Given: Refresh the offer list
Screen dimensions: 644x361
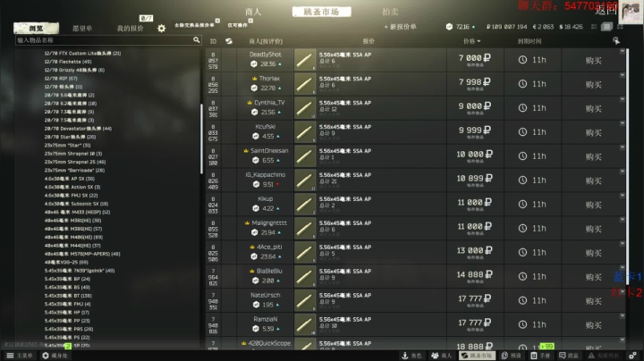Looking at the screenshot, I should [x=229, y=41].
